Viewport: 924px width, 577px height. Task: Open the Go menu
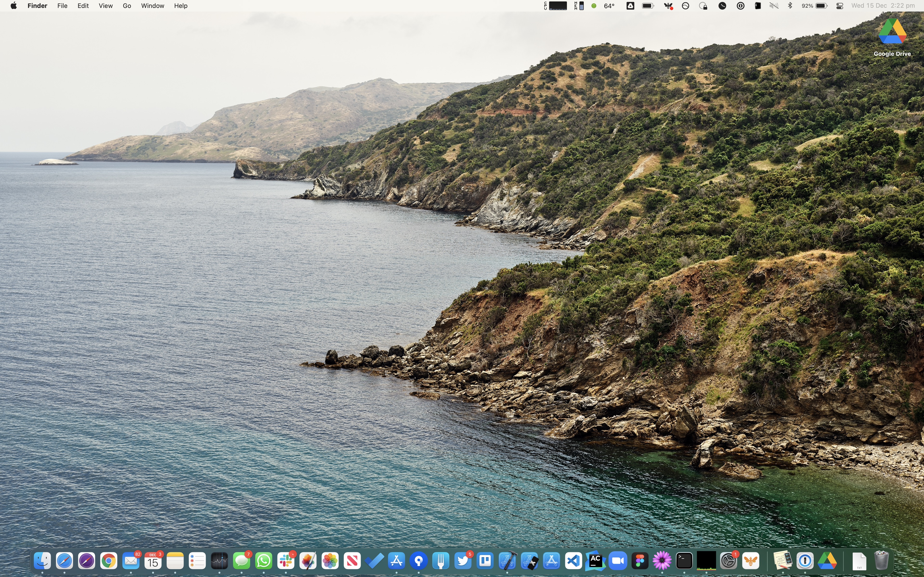tap(127, 6)
